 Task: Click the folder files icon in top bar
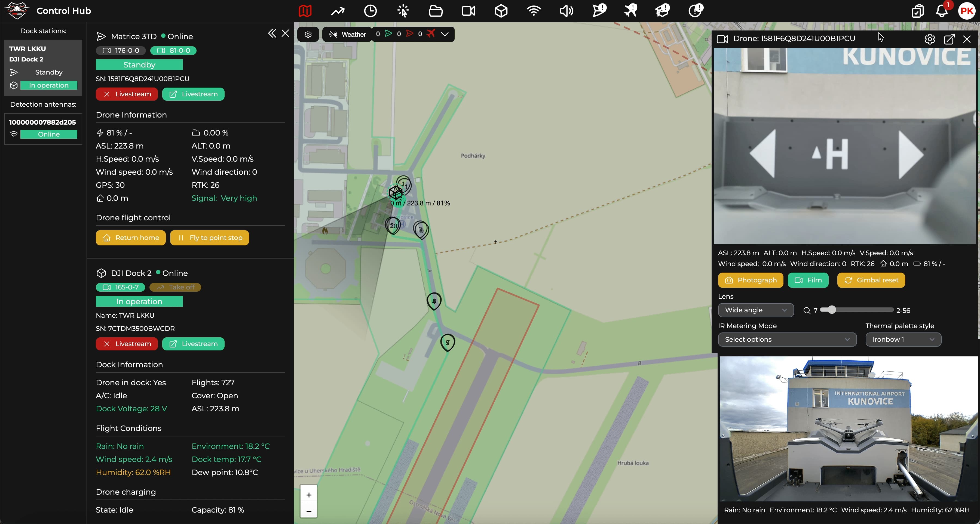[435, 11]
